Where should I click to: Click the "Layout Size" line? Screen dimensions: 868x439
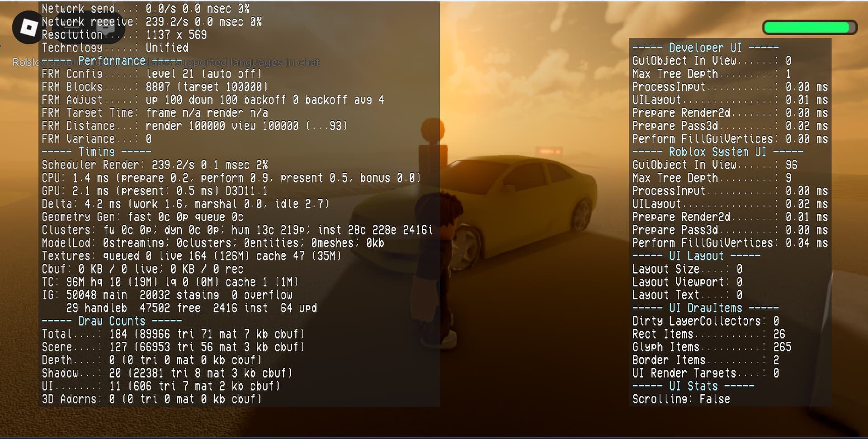pos(687,269)
